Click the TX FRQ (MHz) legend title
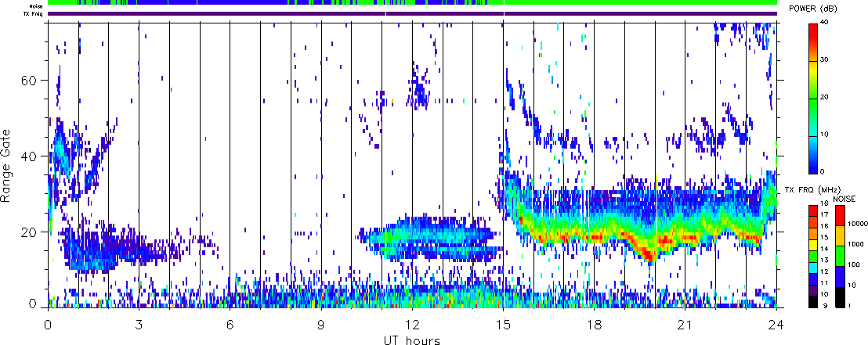 click(812, 190)
